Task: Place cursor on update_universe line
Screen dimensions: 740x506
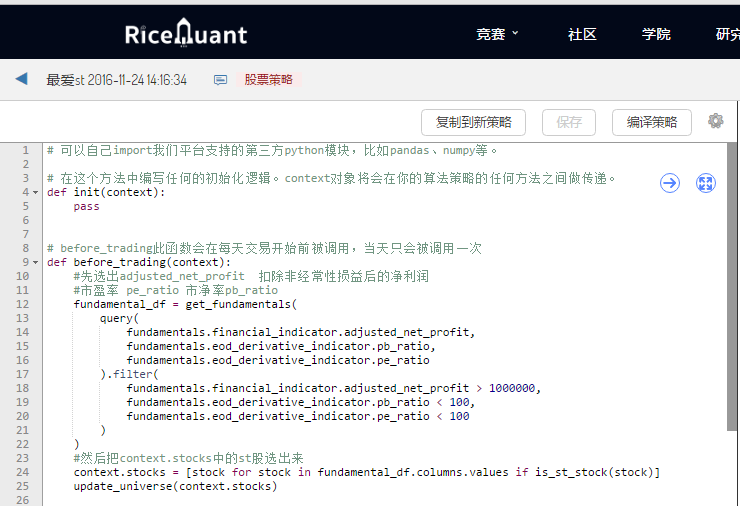Action: [x=175, y=486]
